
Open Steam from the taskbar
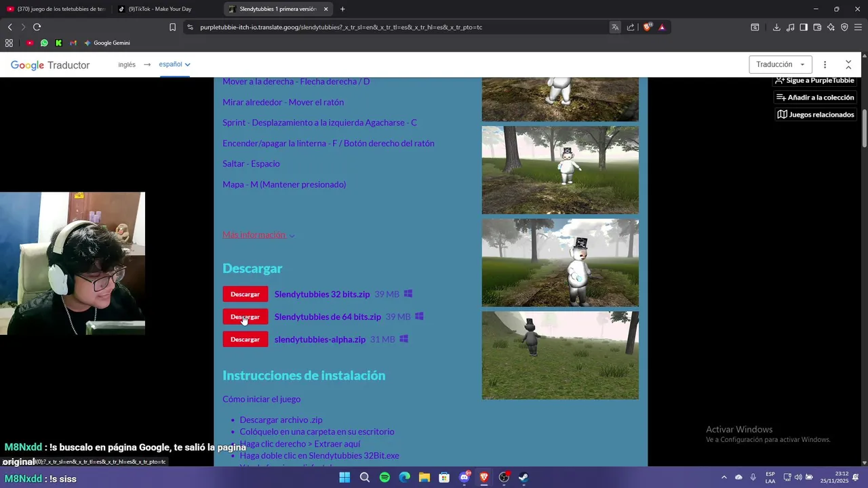[x=524, y=477]
